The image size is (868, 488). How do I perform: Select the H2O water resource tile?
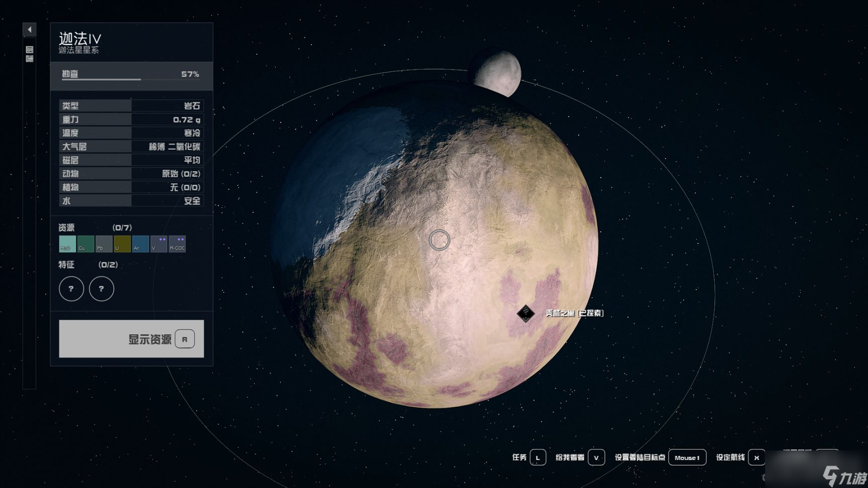pyautogui.click(x=67, y=244)
